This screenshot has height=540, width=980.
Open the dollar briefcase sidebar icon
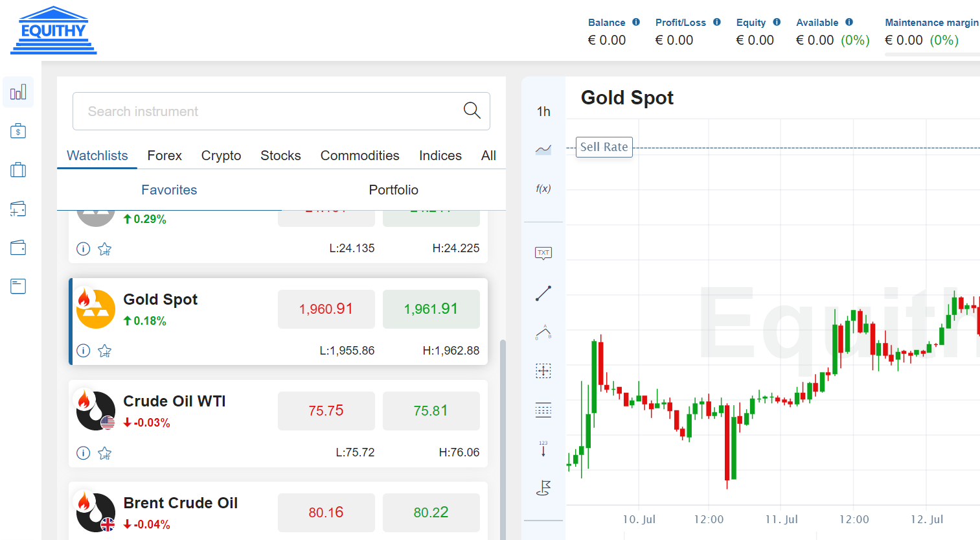[18, 131]
